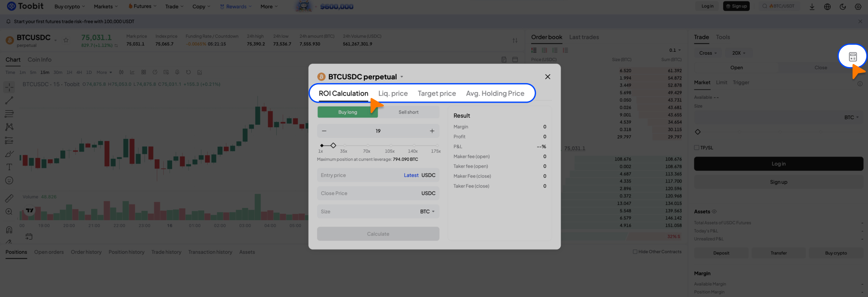Expand the Cross margin mode dropdown
This screenshot has width=868, height=297.
click(708, 53)
